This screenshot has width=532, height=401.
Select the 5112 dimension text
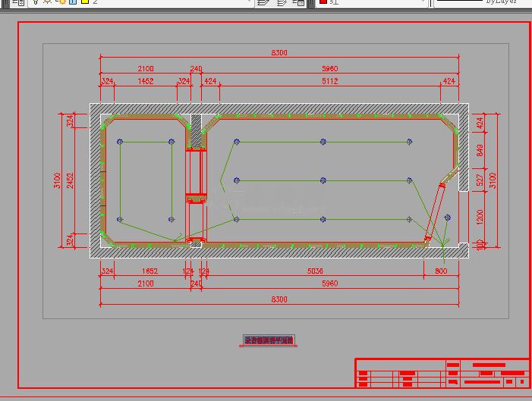329,81
